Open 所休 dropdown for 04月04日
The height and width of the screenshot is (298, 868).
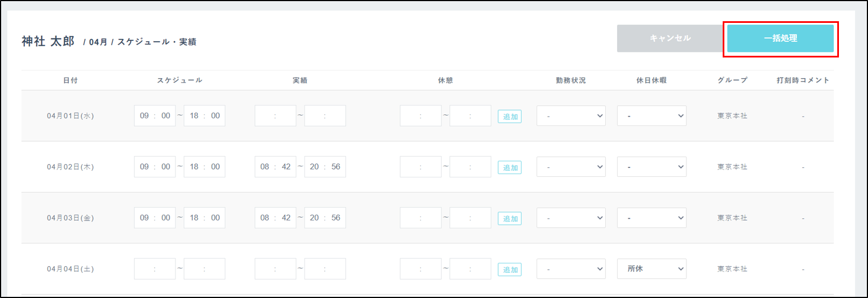[652, 268]
